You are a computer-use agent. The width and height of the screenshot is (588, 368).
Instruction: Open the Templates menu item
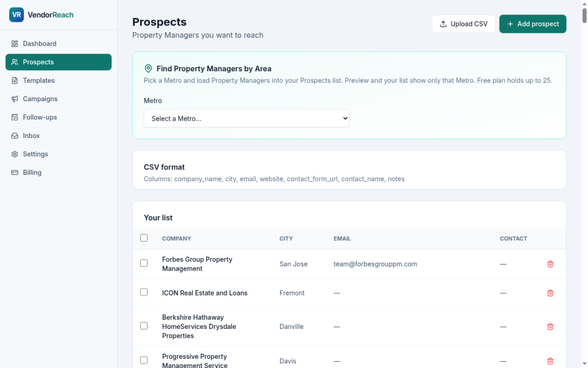[x=59, y=80]
